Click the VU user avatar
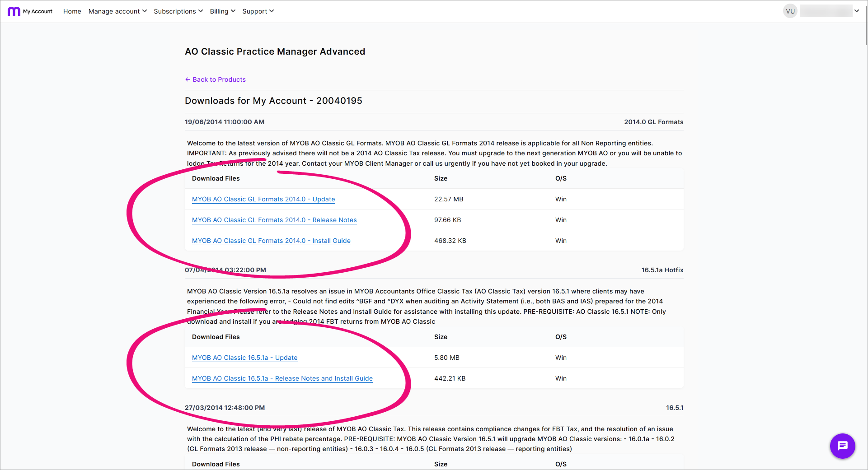 (x=790, y=11)
